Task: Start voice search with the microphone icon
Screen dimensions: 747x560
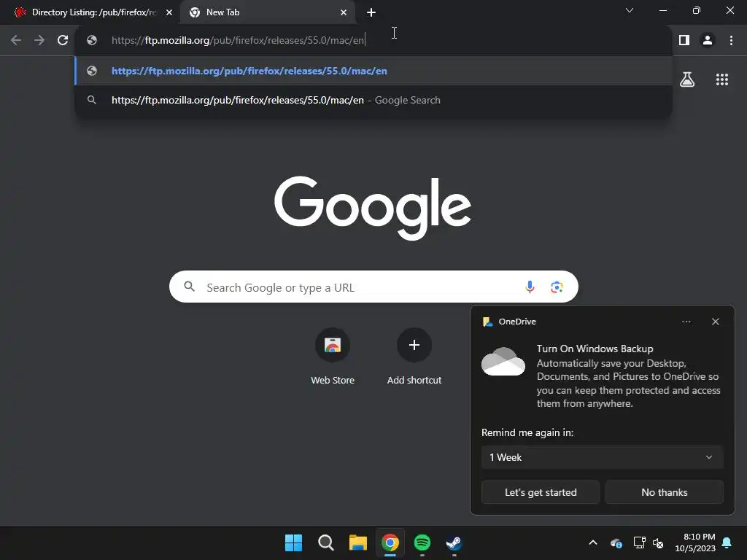Action: pos(530,287)
